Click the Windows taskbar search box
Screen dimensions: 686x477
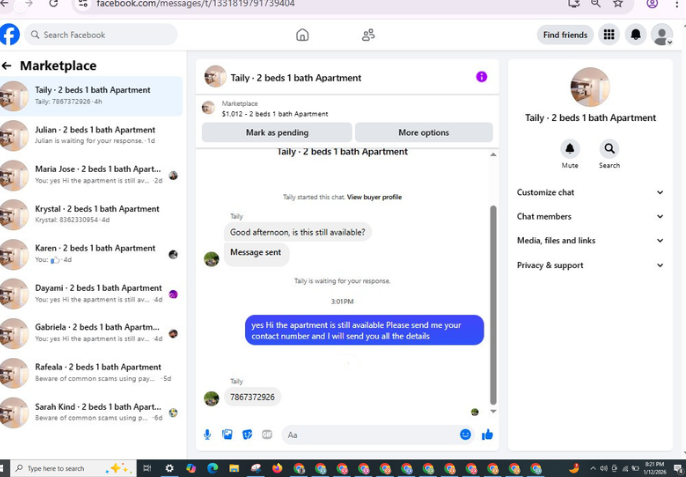tap(73, 469)
